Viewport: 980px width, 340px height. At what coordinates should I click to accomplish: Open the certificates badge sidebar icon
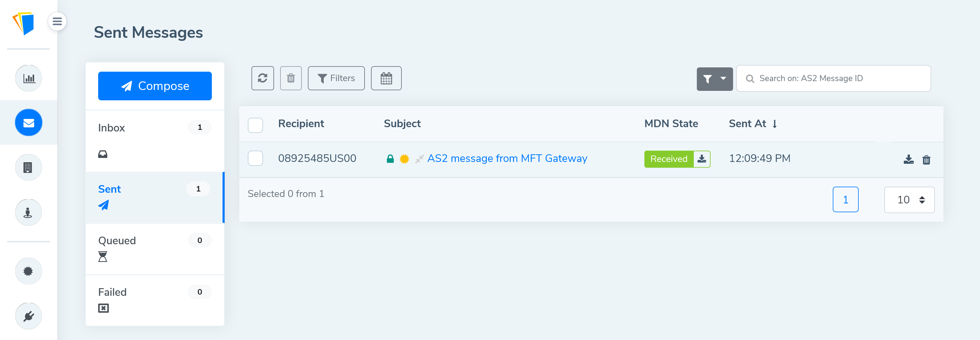click(29, 271)
